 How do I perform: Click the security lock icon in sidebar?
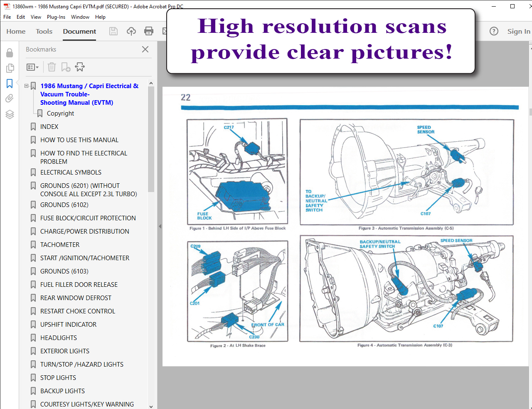pos(10,53)
